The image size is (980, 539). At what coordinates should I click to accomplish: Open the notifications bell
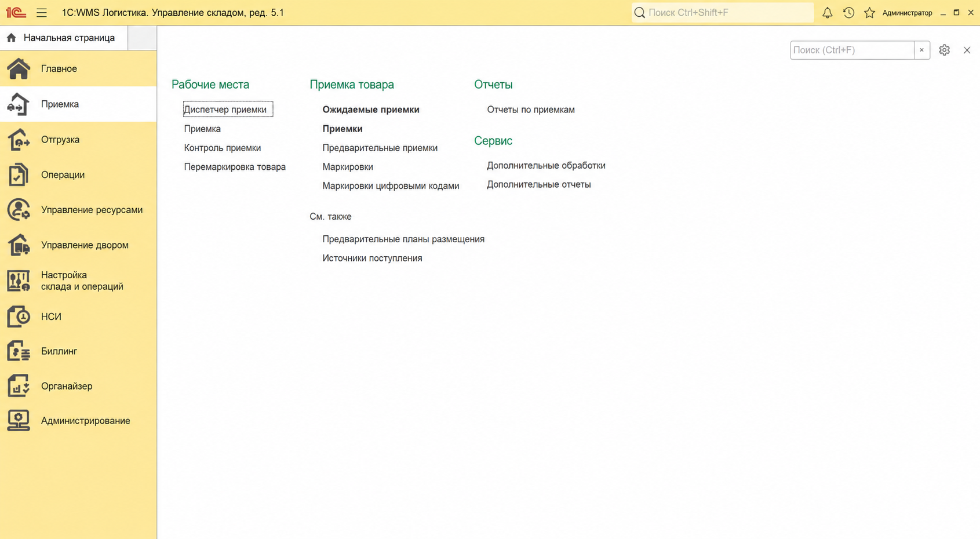click(828, 12)
